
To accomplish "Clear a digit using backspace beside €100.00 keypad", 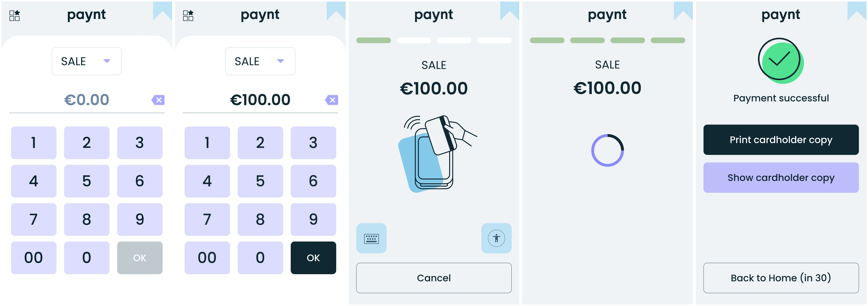I will (x=332, y=100).
